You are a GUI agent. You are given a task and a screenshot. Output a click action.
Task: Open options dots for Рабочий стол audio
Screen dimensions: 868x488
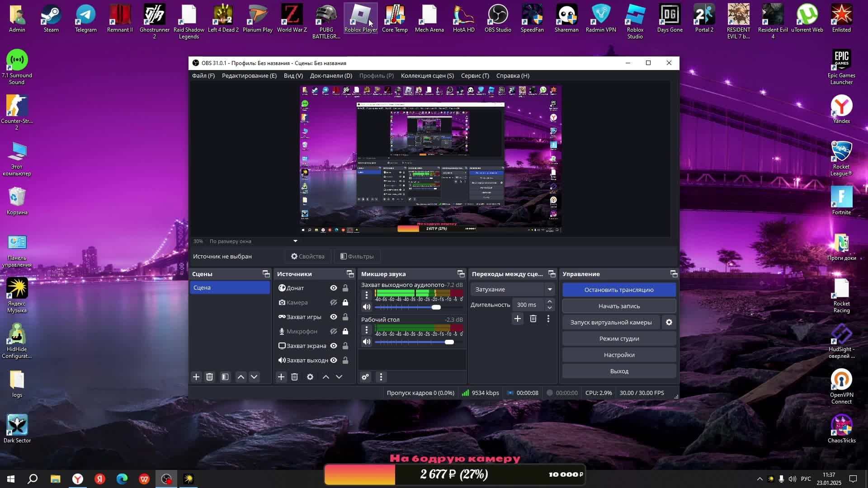coord(367,330)
